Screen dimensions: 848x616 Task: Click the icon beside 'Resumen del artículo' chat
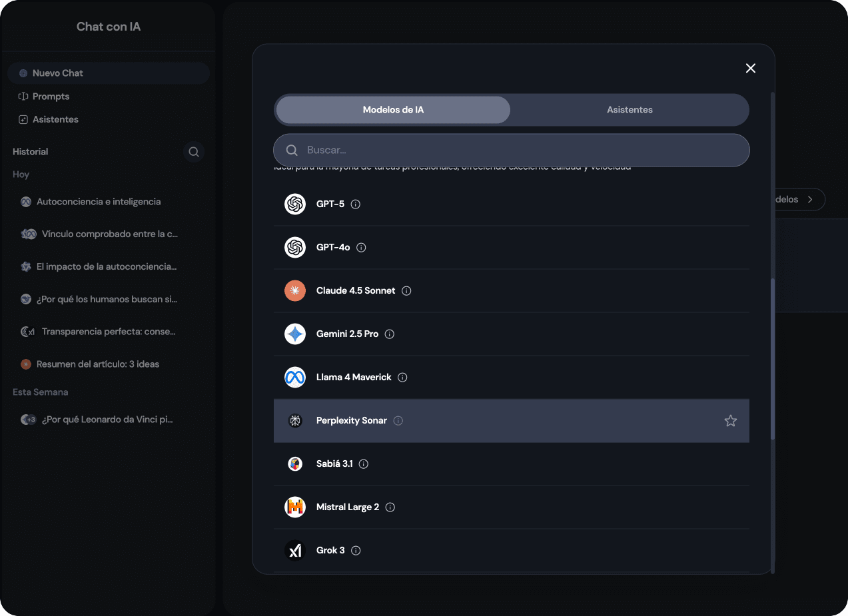click(x=26, y=364)
